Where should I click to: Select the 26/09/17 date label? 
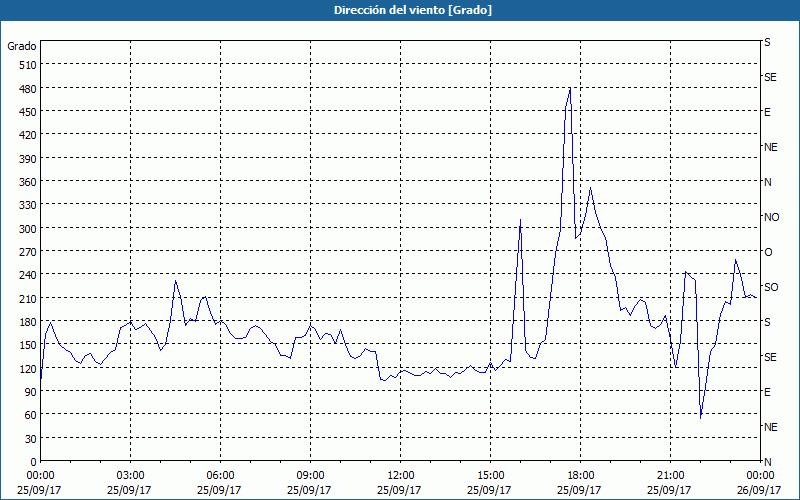759,490
